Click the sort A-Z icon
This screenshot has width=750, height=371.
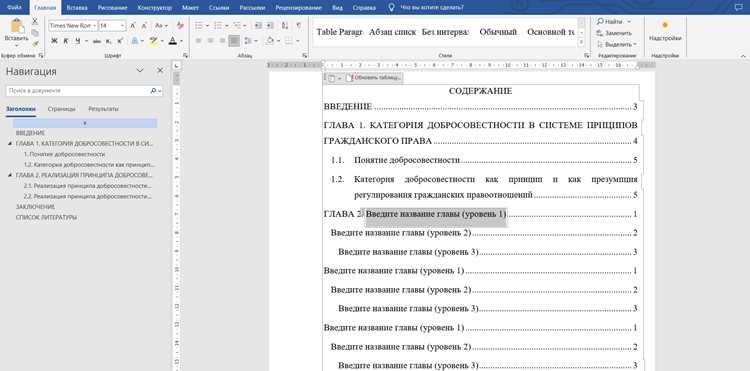pos(285,25)
